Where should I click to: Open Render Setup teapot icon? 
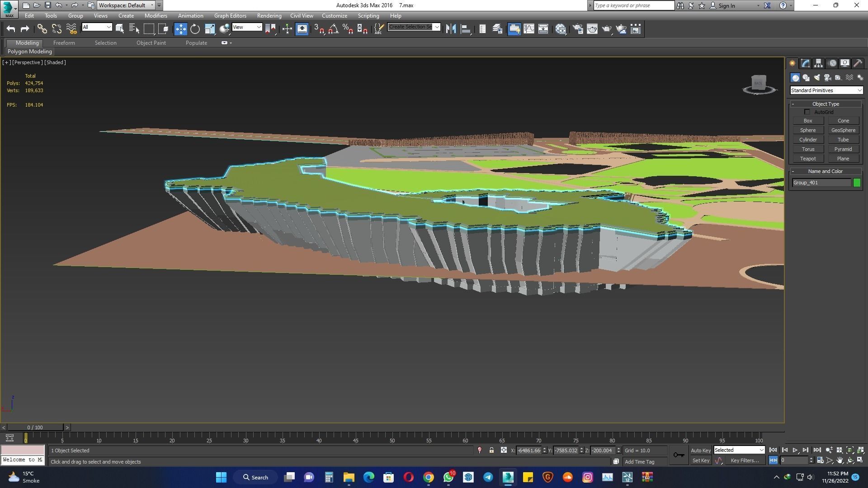577,29
